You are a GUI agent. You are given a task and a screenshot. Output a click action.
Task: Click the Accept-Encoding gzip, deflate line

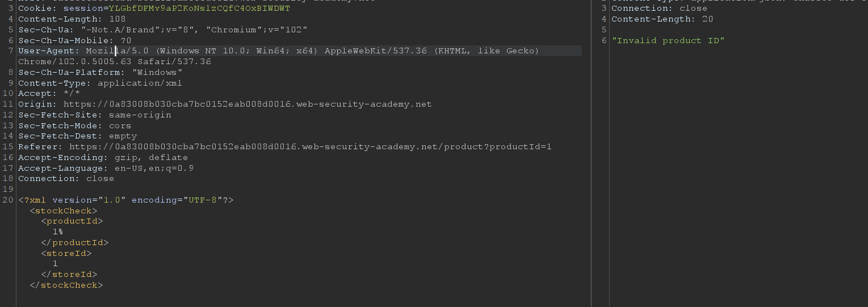103,158
